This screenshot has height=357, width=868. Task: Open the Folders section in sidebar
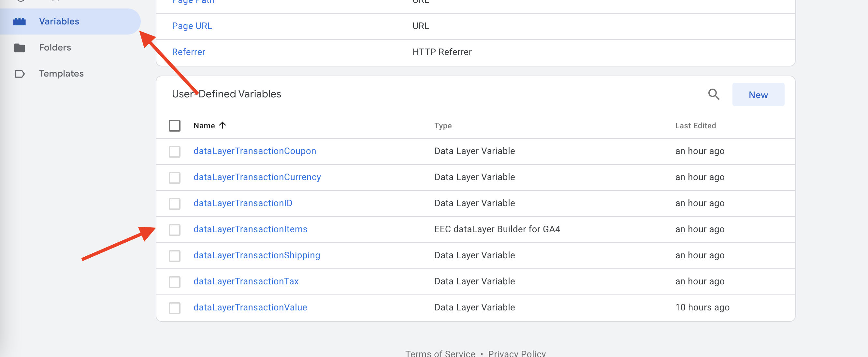(55, 48)
